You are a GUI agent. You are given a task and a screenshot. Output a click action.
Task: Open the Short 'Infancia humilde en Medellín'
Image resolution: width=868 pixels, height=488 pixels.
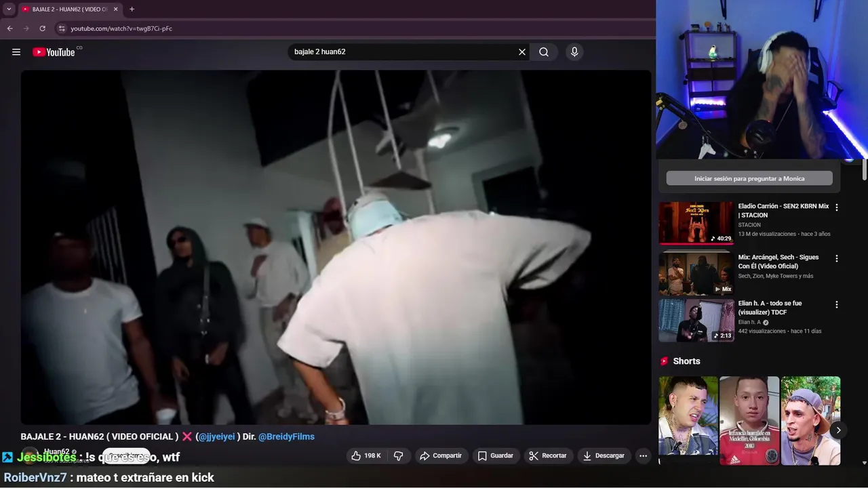749,421
